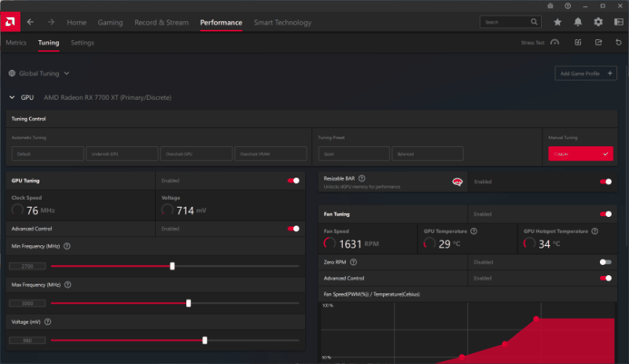The width and height of the screenshot is (629, 364).
Task: Toggle GPU Tuning switch off
Action: tap(293, 181)
